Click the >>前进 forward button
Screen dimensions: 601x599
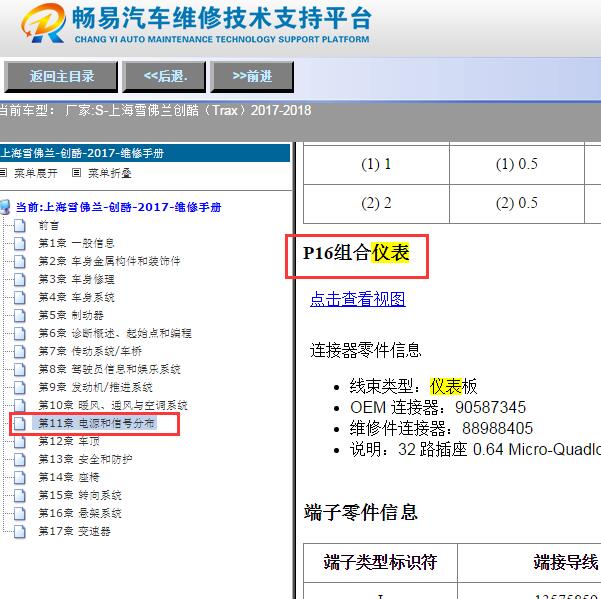coord(252,77)
